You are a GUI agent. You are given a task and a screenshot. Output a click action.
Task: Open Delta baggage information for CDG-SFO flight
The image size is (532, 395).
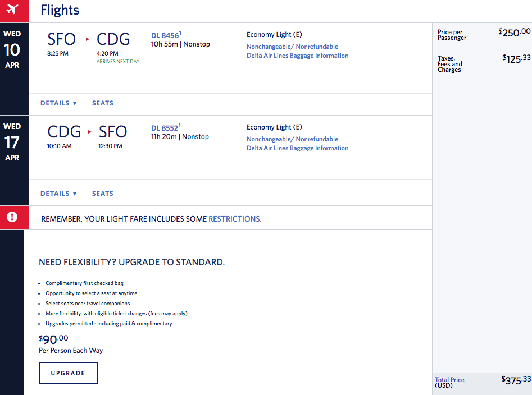click(297, 148)
